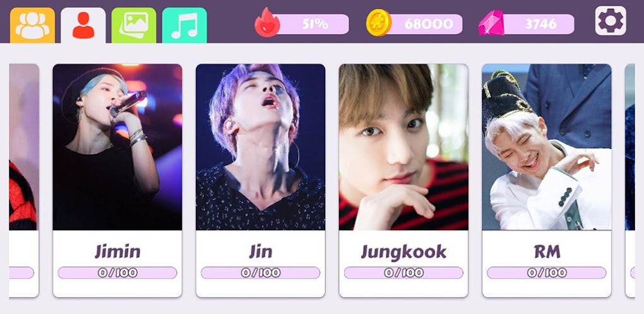Select the yellow group members tab
The image size is (644, 314).
coord(32,25)
